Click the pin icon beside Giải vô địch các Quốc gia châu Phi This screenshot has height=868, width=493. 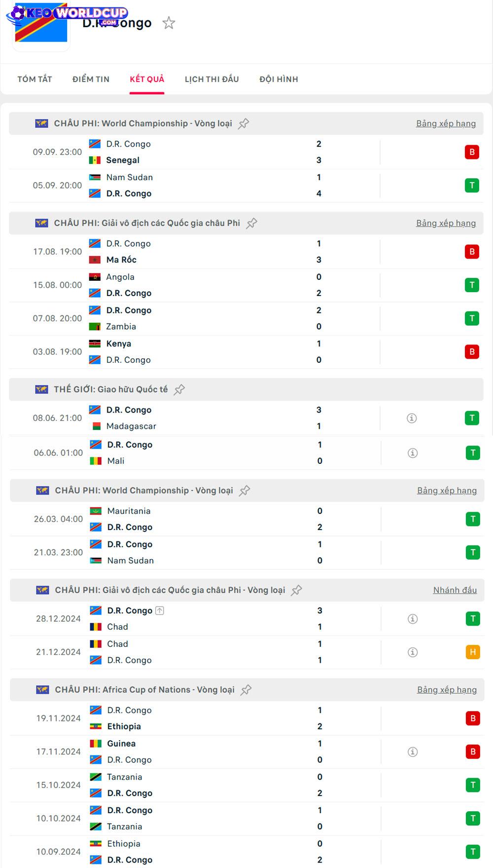pos(252,223)
